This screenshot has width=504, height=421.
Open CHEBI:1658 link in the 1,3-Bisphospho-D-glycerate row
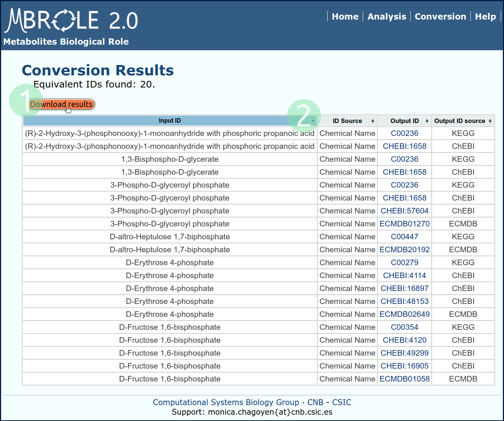pyautogui.click(x=404, y=172)
